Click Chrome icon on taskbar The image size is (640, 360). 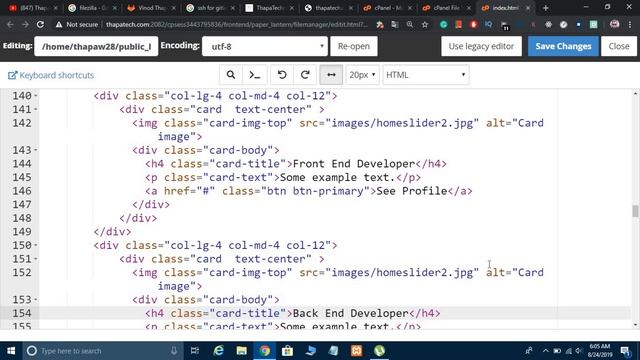264,351
